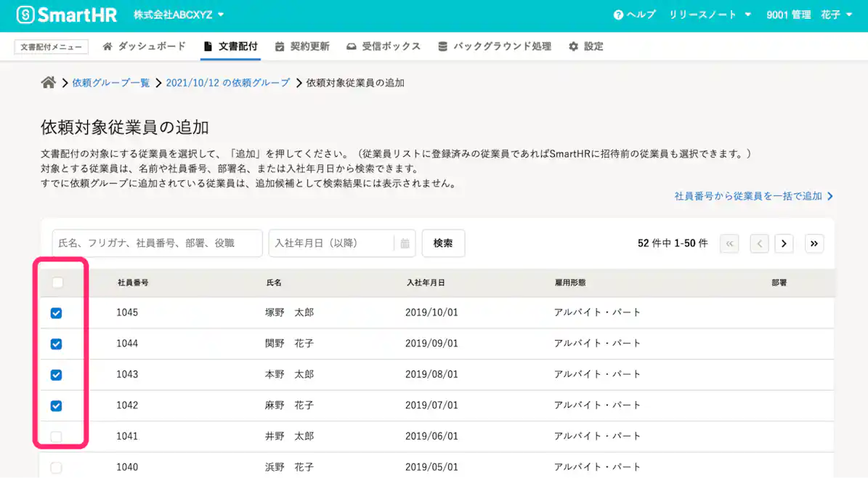Jump to last page with the » arrow
Viewport: 868px width, 478px height.
pos(814,243)
